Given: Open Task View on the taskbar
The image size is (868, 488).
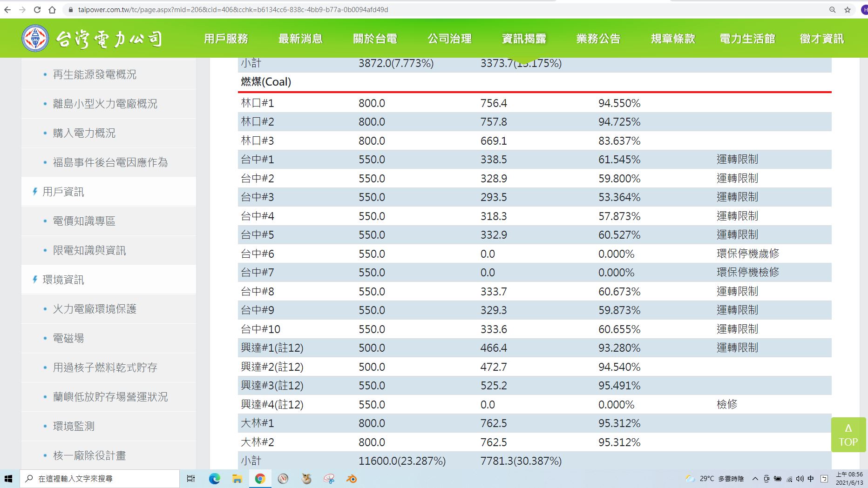Looking at the screenshot, I should pyautogui.click(x=191, y=479).
